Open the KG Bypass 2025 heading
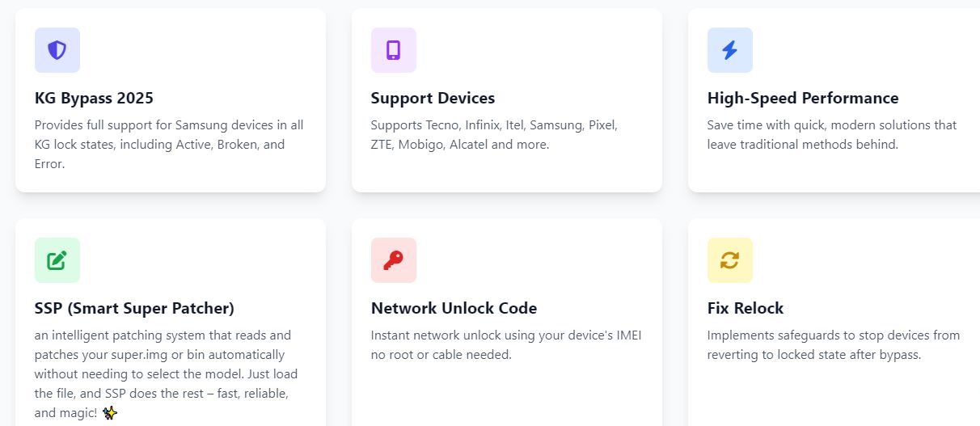980x426 pixels. coord(94,99)
